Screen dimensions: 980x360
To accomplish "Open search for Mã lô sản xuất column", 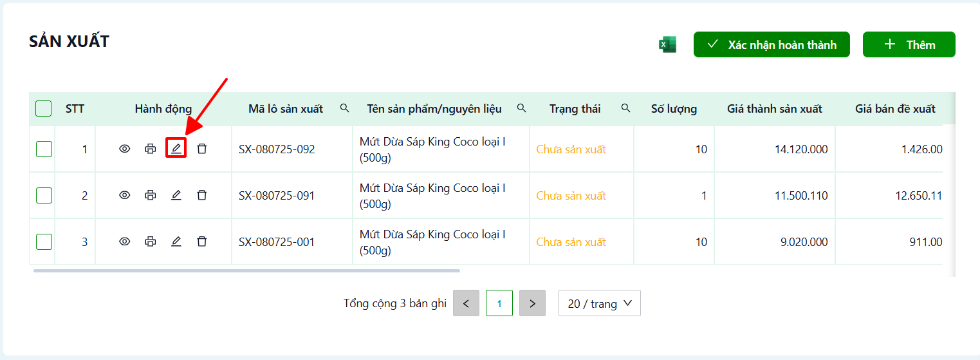I will [x=345, y=108].
